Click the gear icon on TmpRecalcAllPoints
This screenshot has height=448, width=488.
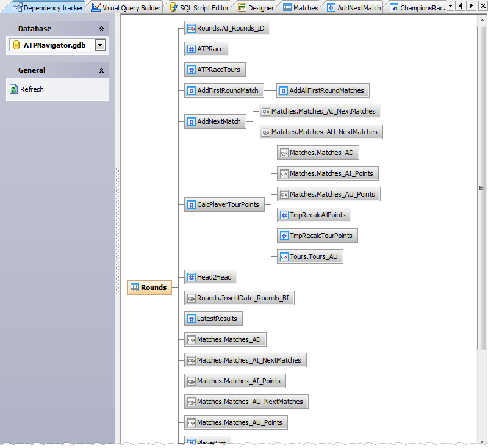(x=283, y=215)
